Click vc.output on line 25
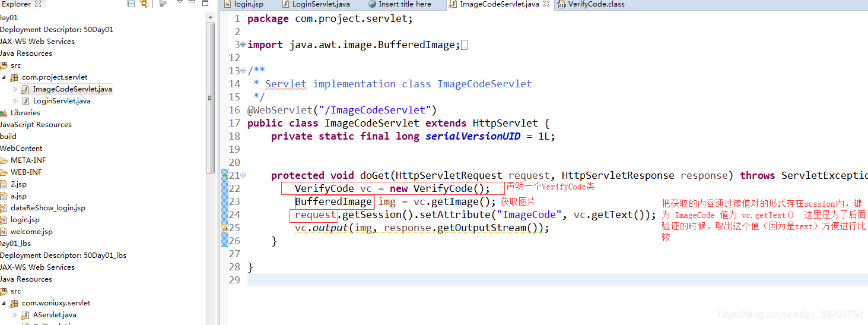 (321, 228)
